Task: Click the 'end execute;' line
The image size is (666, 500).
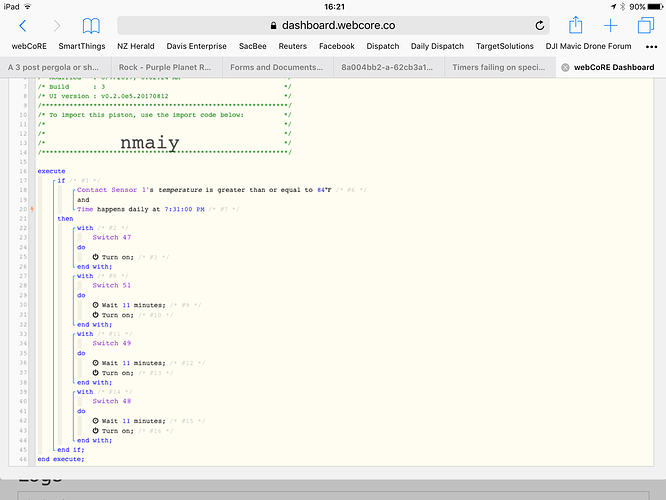Action: coord(61,459)
